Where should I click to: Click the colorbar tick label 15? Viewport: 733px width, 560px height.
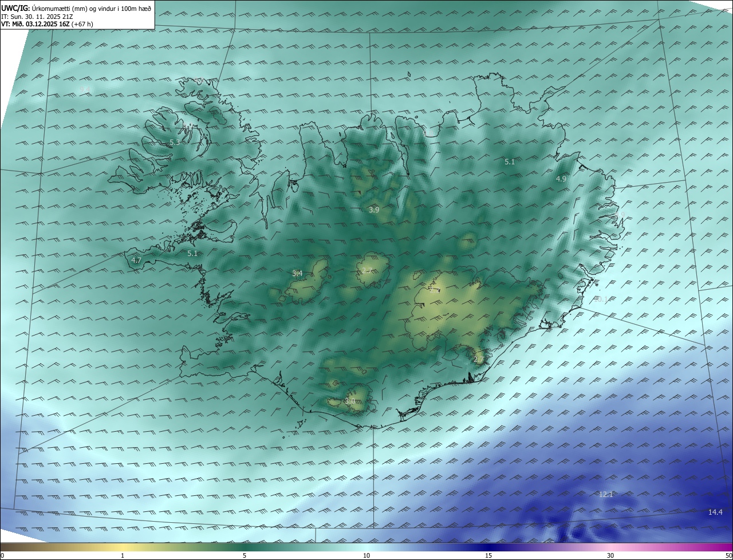click(488, 555)
